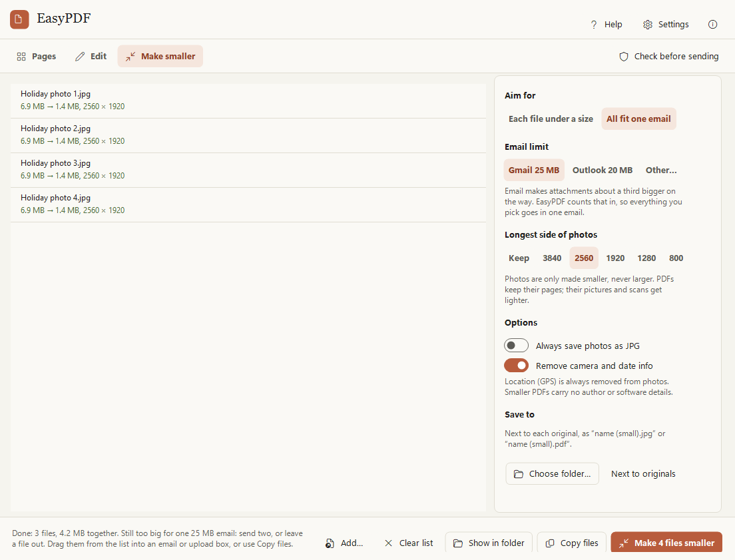Screen dimensions: 735x560
Task: Click the EasyPDF app logo icon
Action: point(19,19)
